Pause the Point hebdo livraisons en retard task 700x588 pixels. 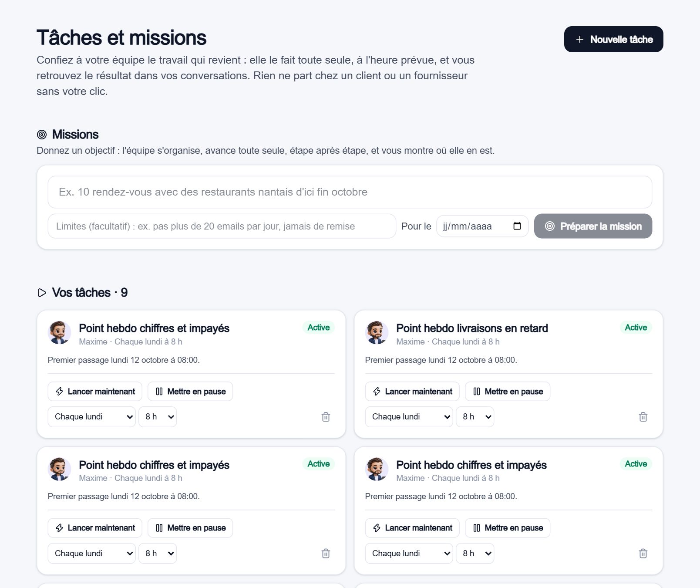pos(507,392)
